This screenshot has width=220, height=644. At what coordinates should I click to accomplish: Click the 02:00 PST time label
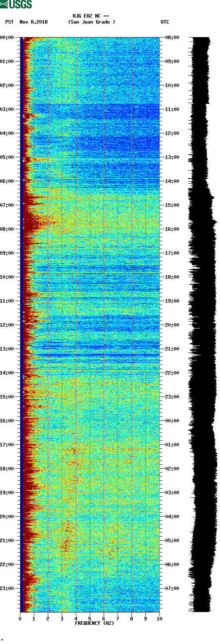[x=7, y=85]
